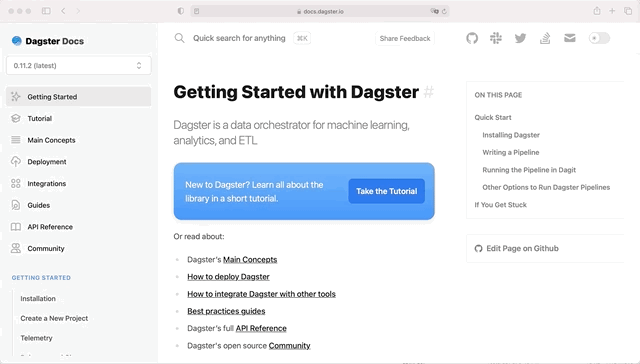This screenshot has height=364, width=640.
Task: Jump to If You Get Stuck section
Action: [x=500, y=205]
